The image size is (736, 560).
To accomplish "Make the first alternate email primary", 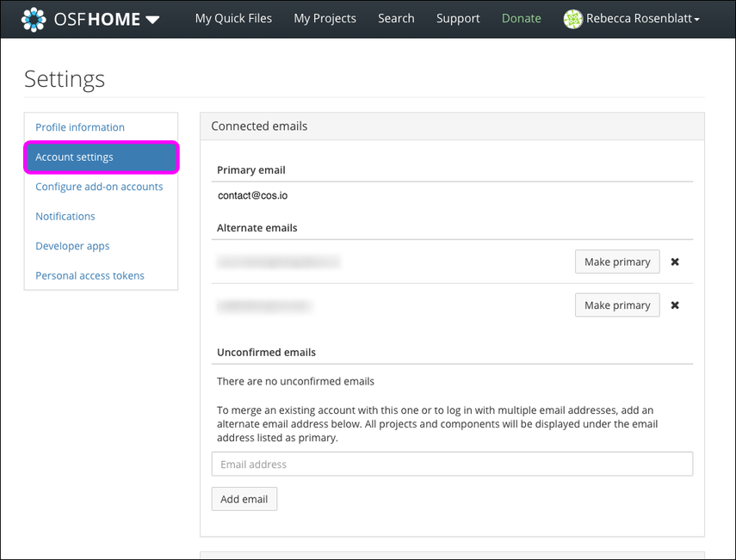I will [x=617, y=262].
